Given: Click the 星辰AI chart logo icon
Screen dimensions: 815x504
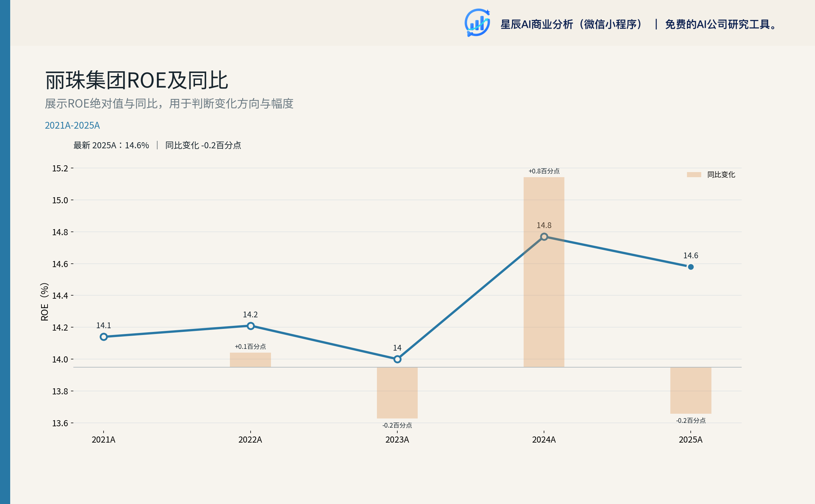Looking at the screenshot, I should pyautogui.click(x=477, y=23).
